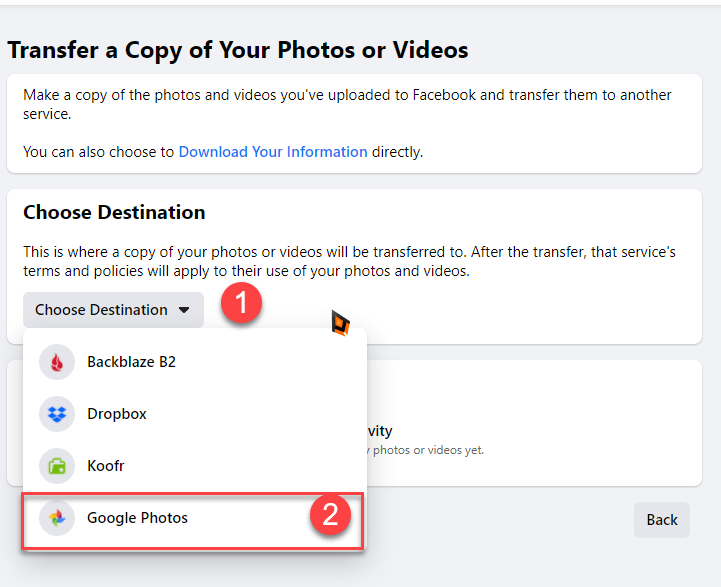Select Dropbox from destination list
721x587 pixels.
point(195,414)
